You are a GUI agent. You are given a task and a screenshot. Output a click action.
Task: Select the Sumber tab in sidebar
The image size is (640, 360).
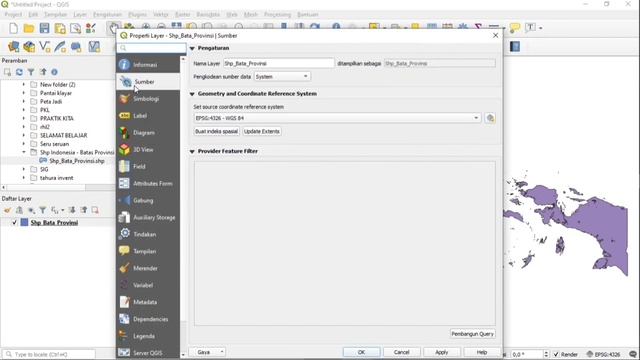pos(148,82)
